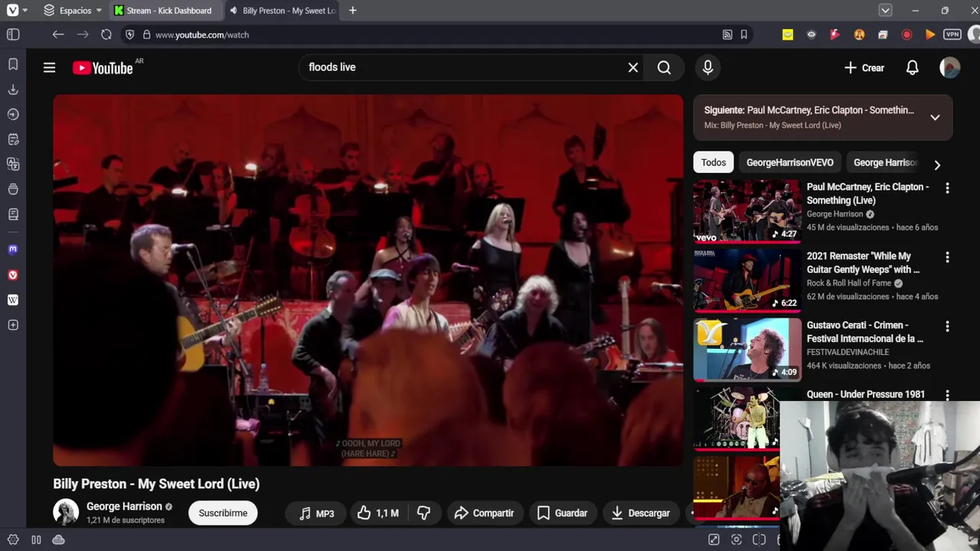The image size is (980, 551).
Task: Open History panel in Vivaldi sidebar
Action: [13, 114]
